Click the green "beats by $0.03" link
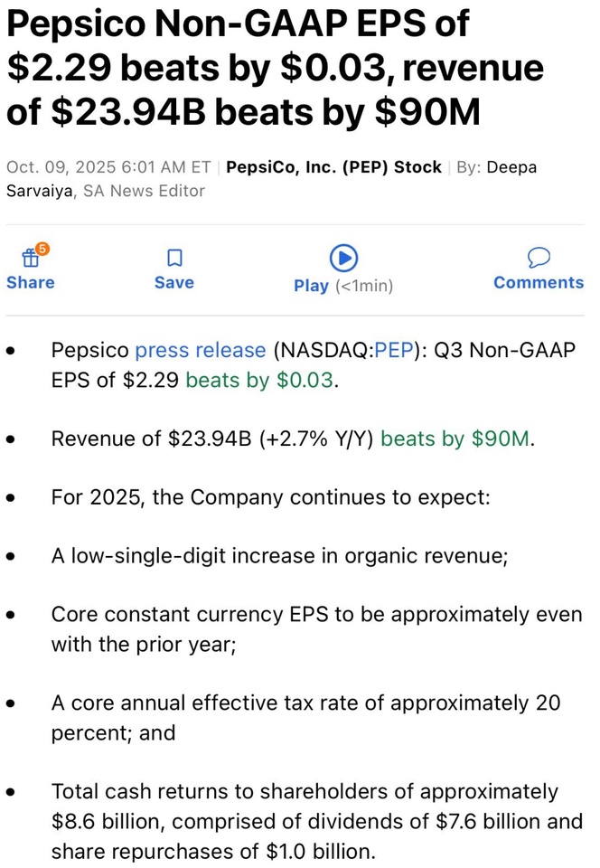600x868 pixels. pos(260,381)
